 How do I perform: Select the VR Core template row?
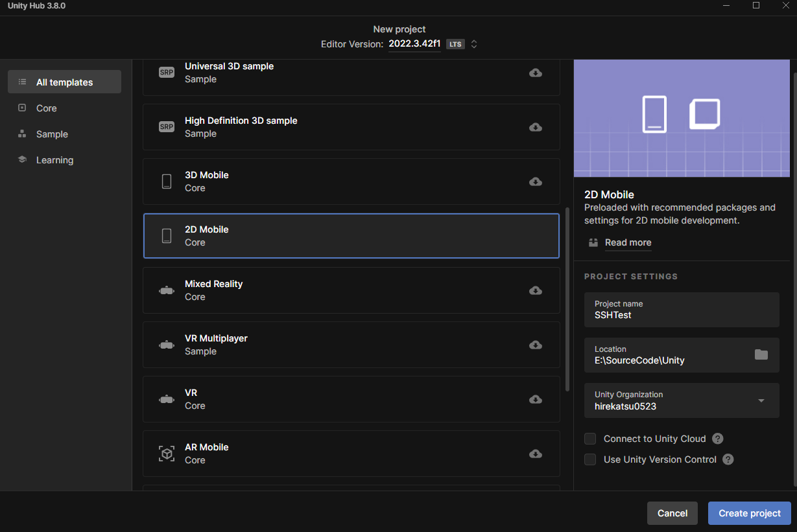pyautogui.click(x=351, y=399)
